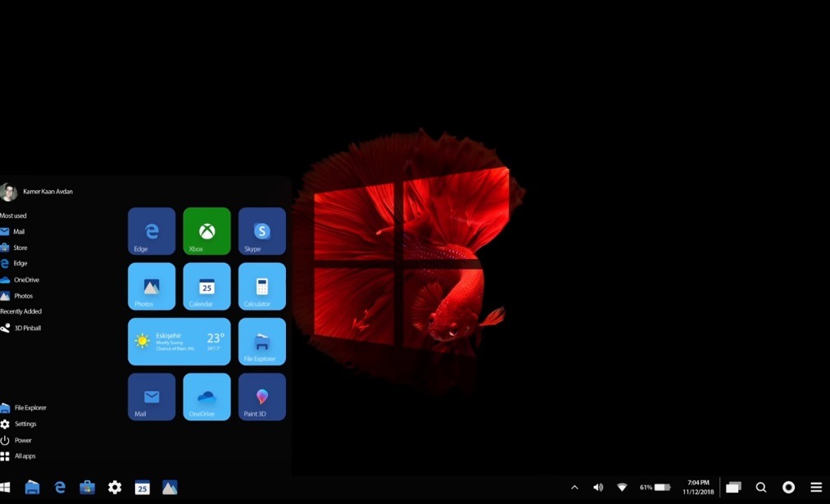Open Edge from Most used list
Viewport: 830px width, 504px height.
14,263
